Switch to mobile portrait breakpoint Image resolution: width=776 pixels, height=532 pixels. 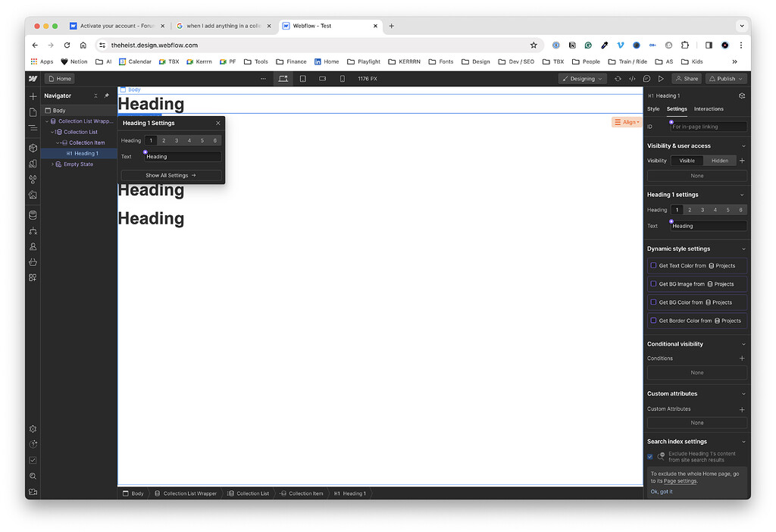(343, 78)
